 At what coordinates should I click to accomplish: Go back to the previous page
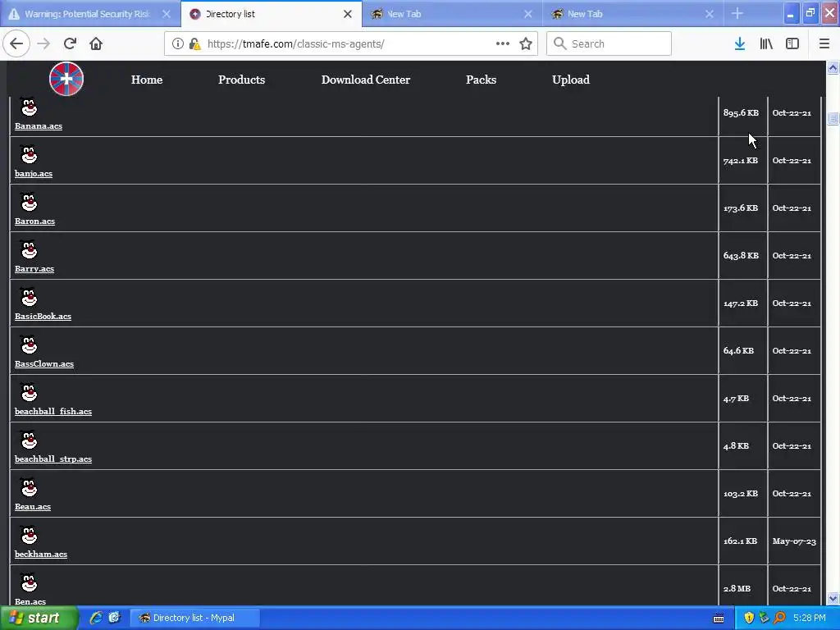tap(16, 43)
